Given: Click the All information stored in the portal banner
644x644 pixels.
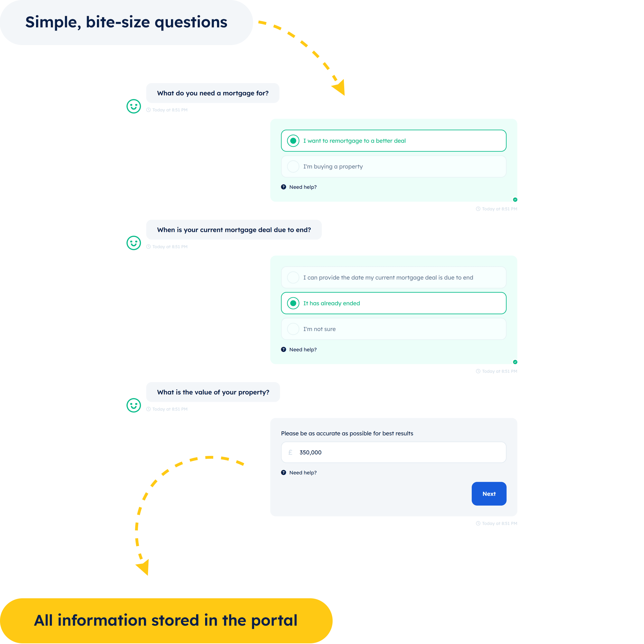Looking at the screenshot, I should [x=166, y=620].
